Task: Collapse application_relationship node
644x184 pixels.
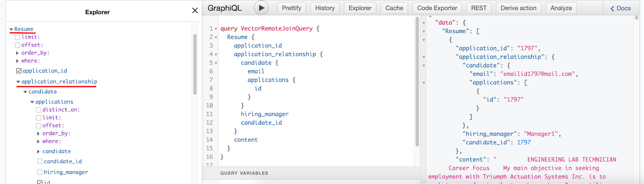Action: (x=18, y=82)
